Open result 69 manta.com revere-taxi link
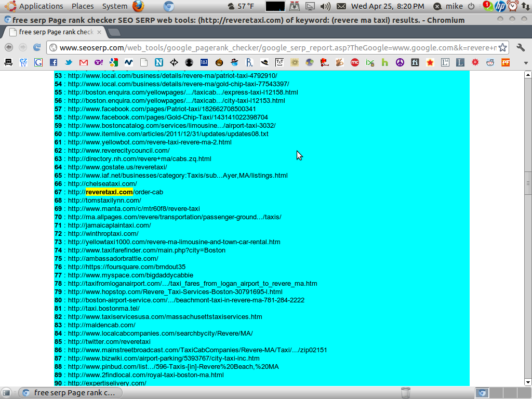532x399 pixels. tap(134, 209)
